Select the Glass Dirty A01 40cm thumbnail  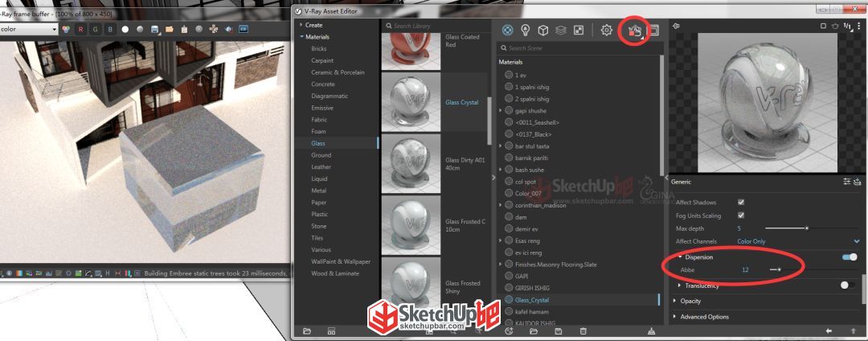411,164
